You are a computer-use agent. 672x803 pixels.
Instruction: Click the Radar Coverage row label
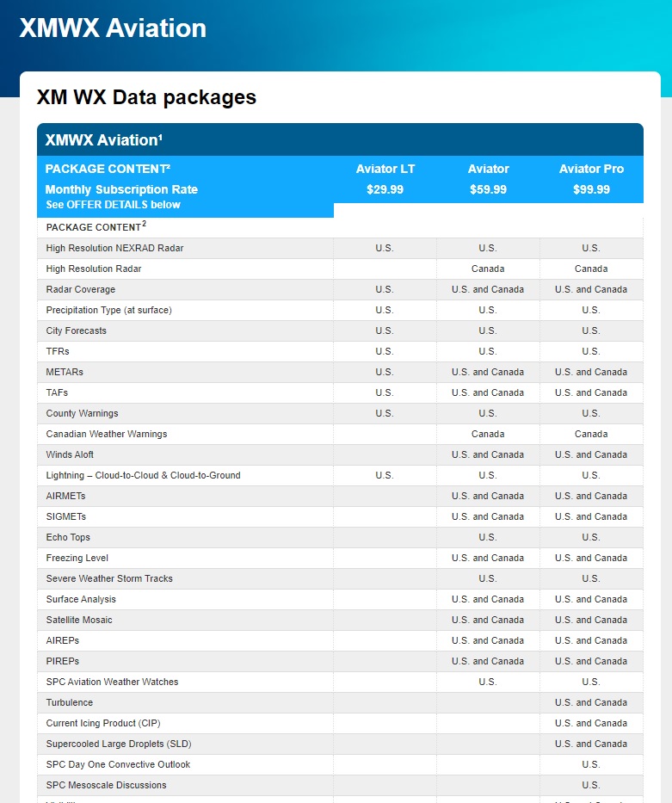coord(80,289)
